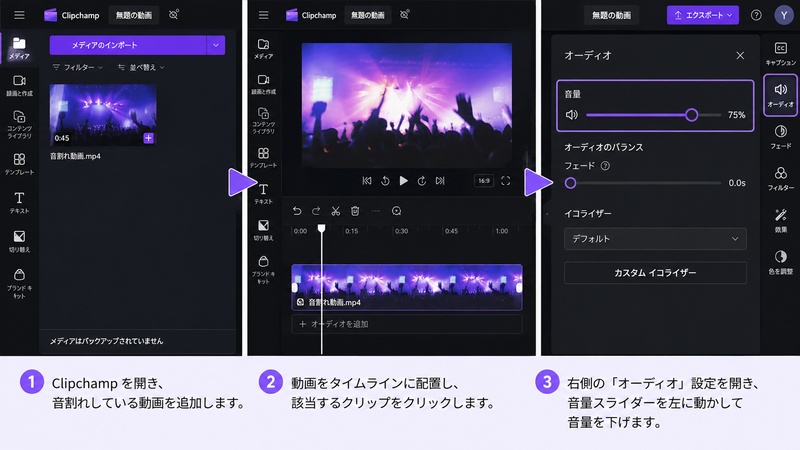This screenshot has width=800, height=450.
Task: Expand メディアのインポート dropdown arrow
Action: point(216,45)
